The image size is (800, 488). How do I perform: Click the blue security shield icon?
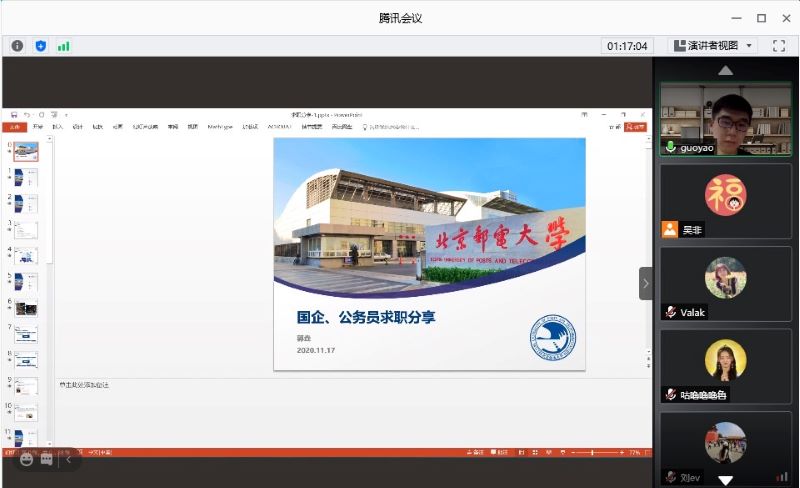[x=41, y=46]
